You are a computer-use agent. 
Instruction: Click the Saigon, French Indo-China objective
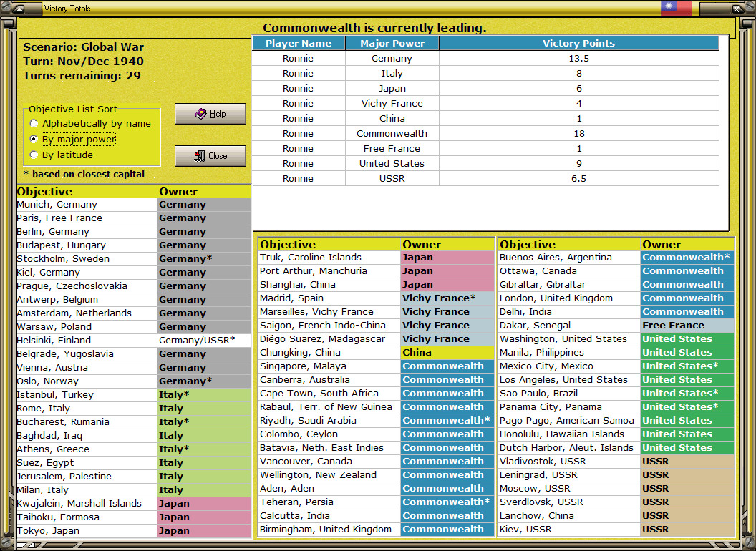tap(329, 326)
